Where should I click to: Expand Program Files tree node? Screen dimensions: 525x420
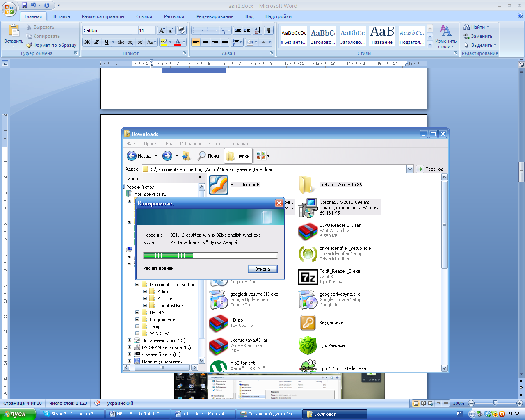(137, 320)
